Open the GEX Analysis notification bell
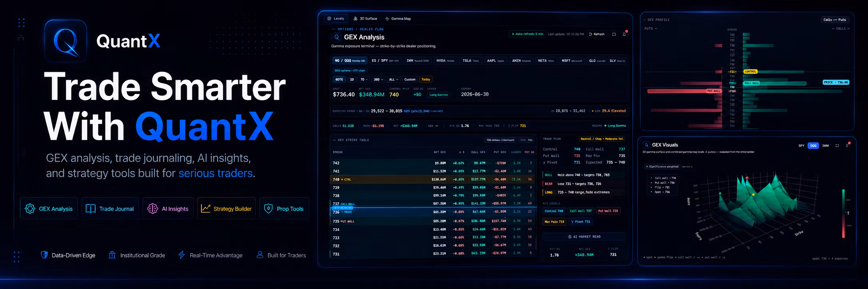 click(x=624, y=34)
